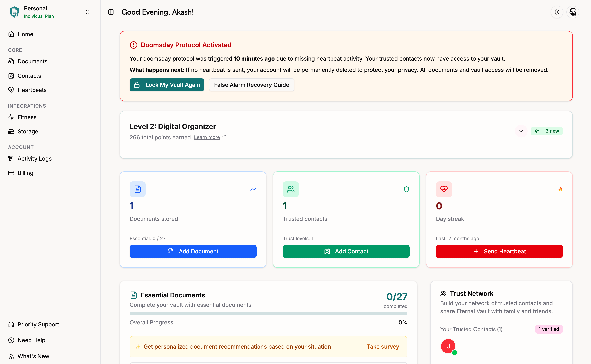Open the Learn more link
Image resolution: width=591 pixels, height=364 pixels.
207,137
